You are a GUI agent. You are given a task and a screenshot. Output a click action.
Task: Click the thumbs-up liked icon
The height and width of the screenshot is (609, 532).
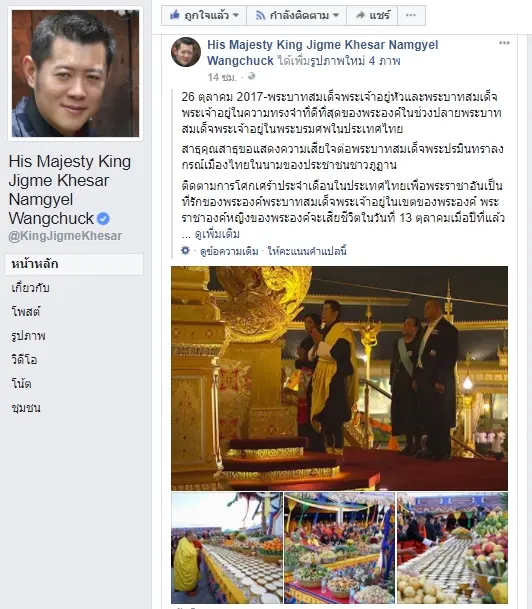174,15
